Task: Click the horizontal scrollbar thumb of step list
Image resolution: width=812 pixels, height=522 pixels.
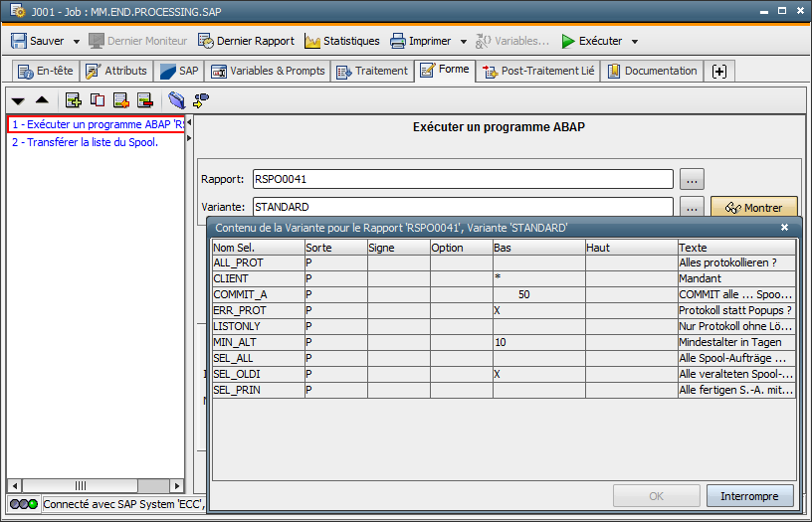Action: pos(81,486)
